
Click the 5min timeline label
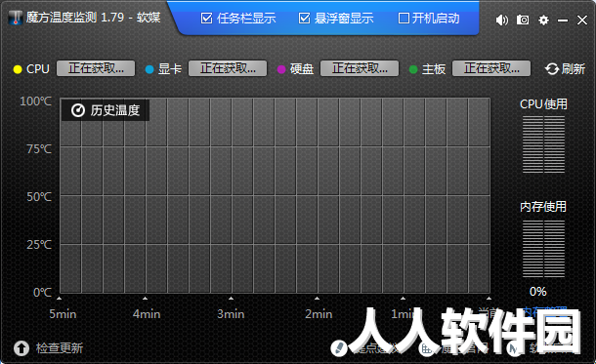click(x=63, y=314)
